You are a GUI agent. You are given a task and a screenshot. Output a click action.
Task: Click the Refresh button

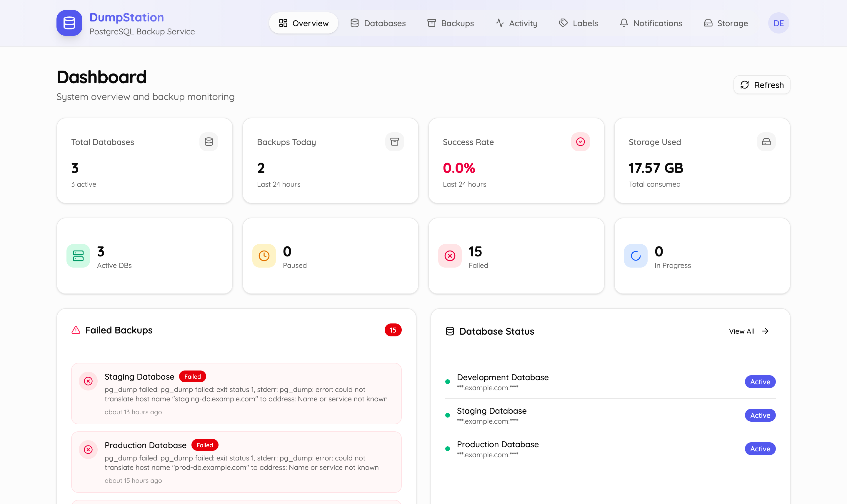coord(761,85)
